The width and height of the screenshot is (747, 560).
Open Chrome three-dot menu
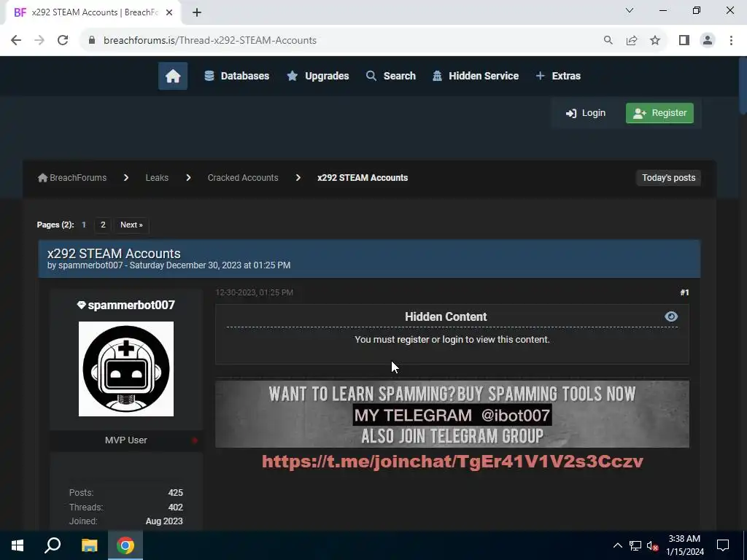731,40
